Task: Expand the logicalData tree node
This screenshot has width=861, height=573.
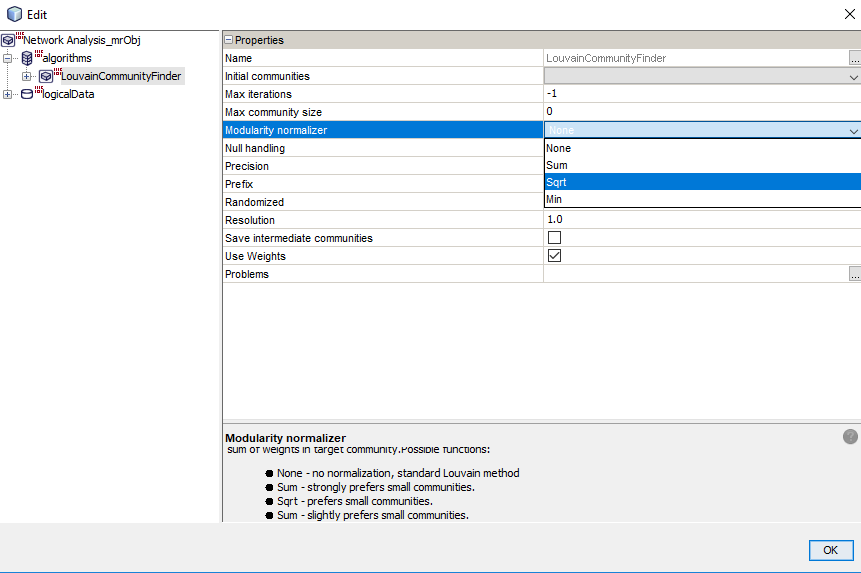Action: (9, 94)
